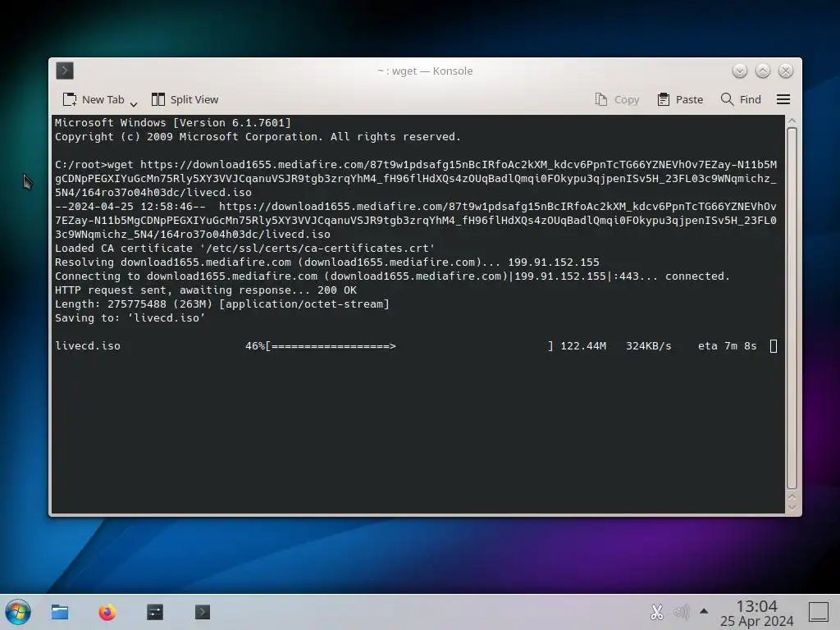The height and width of the screenshot is (630, 840).
Task: Click the Paste toolbar button
Action: coord(680,99)
